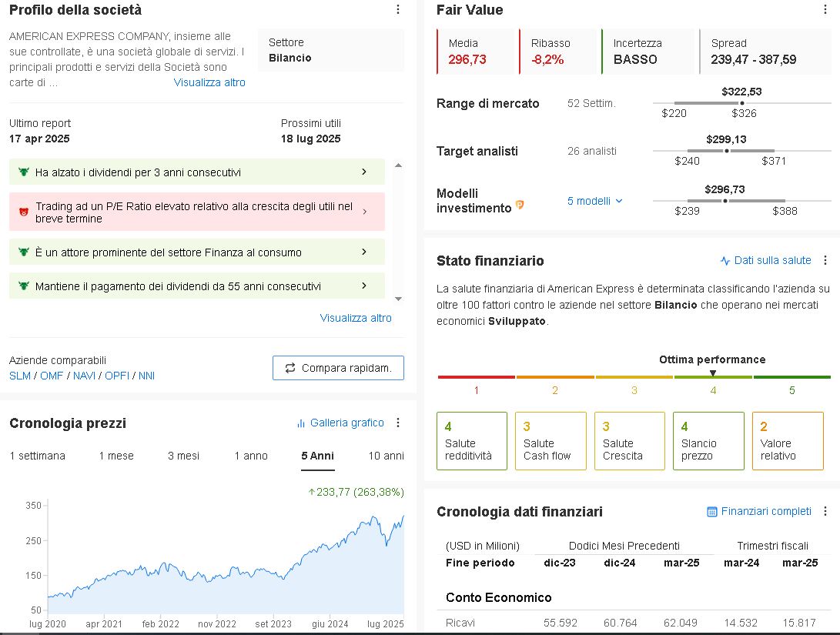
Task: Select the 1 anno time range
Action: tap(251, 456)
